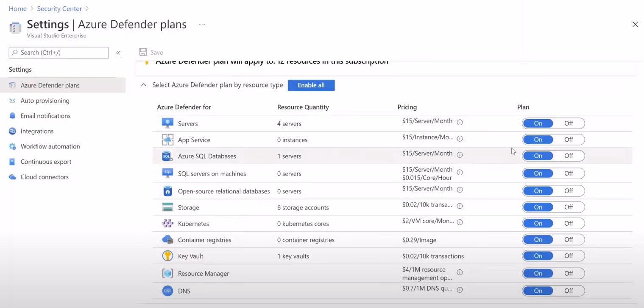The image size is (644, 308).
Task: Click the info icon beside Storage pricing
Action: pyautogui.click(x=460, y=206)
